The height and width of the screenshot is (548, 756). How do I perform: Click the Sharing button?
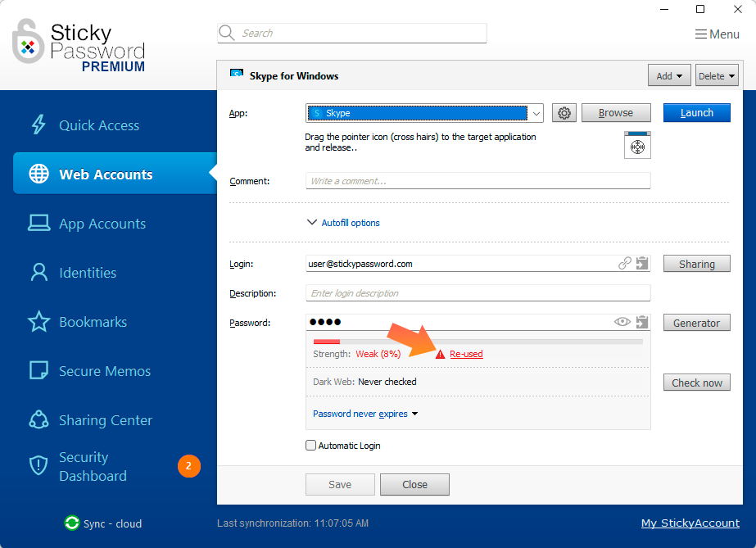[697, 264]
